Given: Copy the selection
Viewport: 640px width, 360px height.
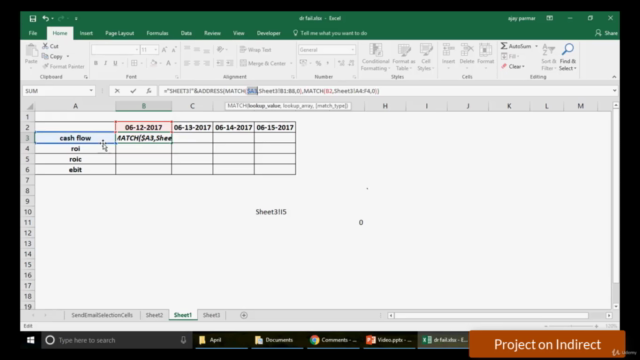Looking at the screenshot, I should click(x=52, y=56).
